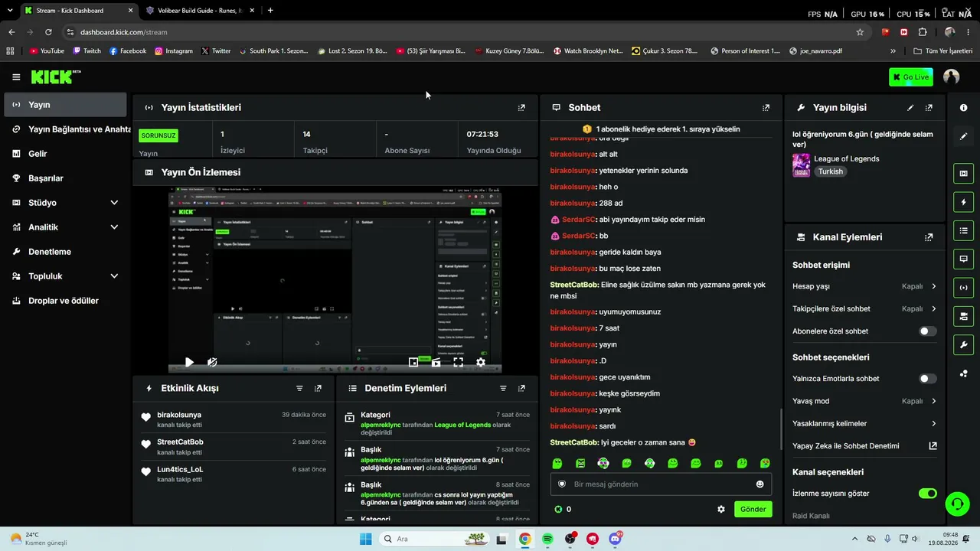Filter the Etkinlik Akışı feed
980x551 pixels.
(299, 389)
